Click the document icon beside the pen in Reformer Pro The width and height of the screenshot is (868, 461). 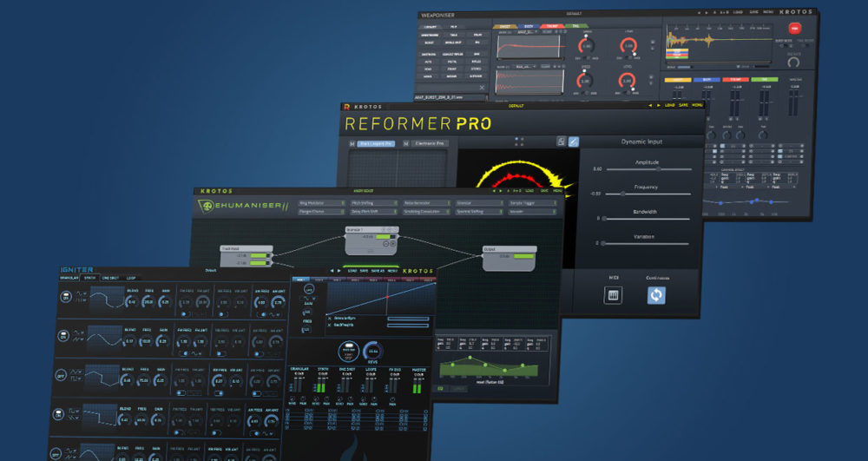point(562,142)
